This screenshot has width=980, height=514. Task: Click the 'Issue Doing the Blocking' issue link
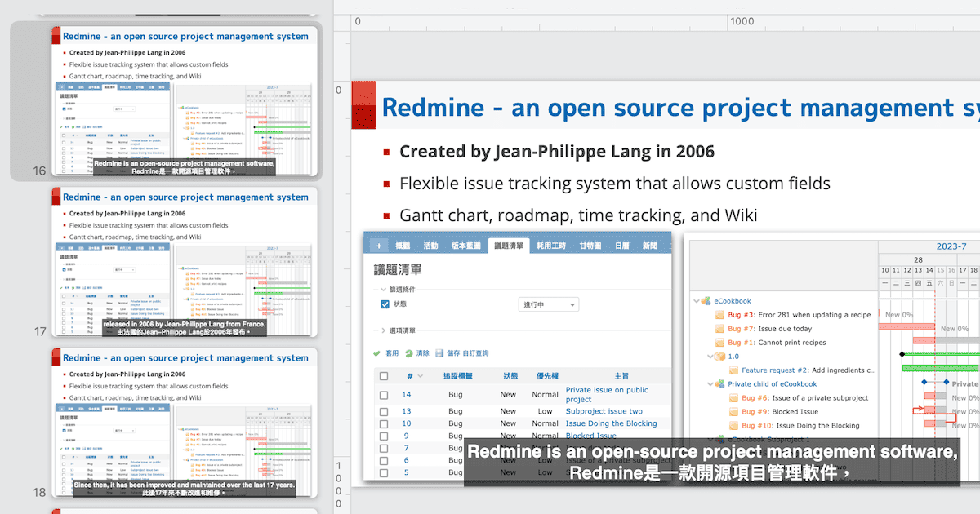click(x=611, y=423)
